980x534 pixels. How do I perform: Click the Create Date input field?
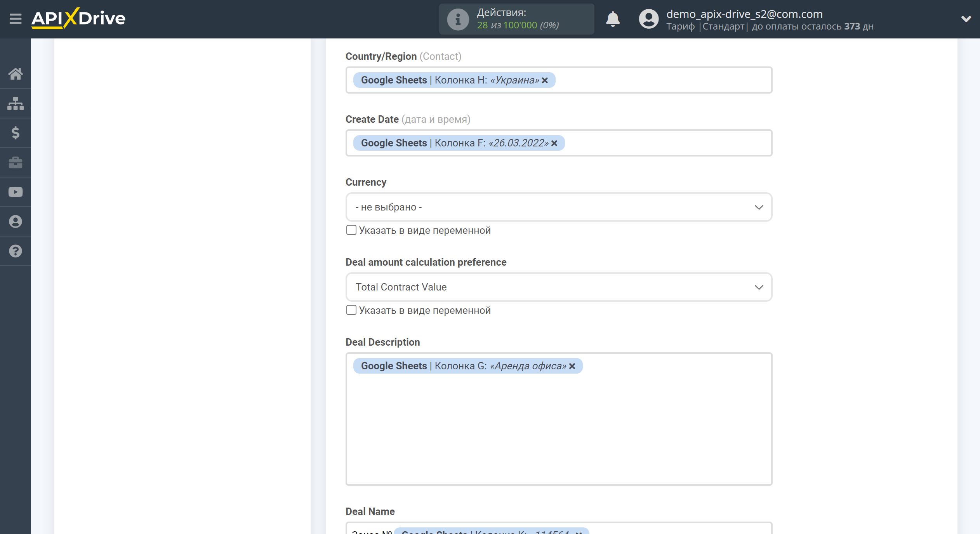coord(559,143)
